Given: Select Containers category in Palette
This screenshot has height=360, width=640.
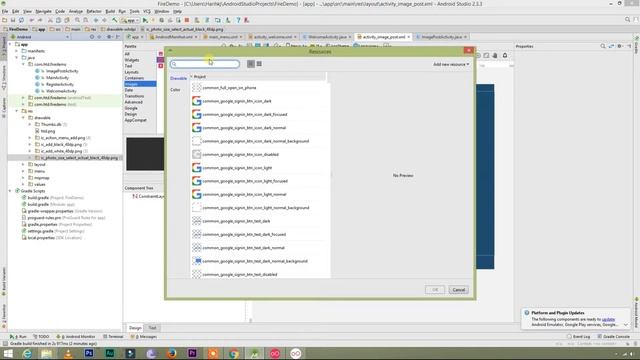Looking at the screenshot, I should click(x=134, y=78).
